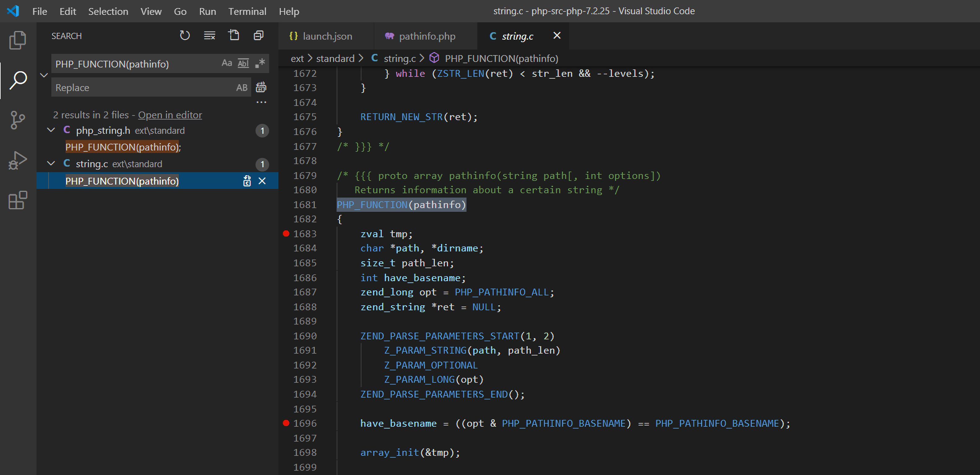Viewport: 980px width, 475px height.
Task: Toggle Use Regular Expression option
Action: coord(260,63)
